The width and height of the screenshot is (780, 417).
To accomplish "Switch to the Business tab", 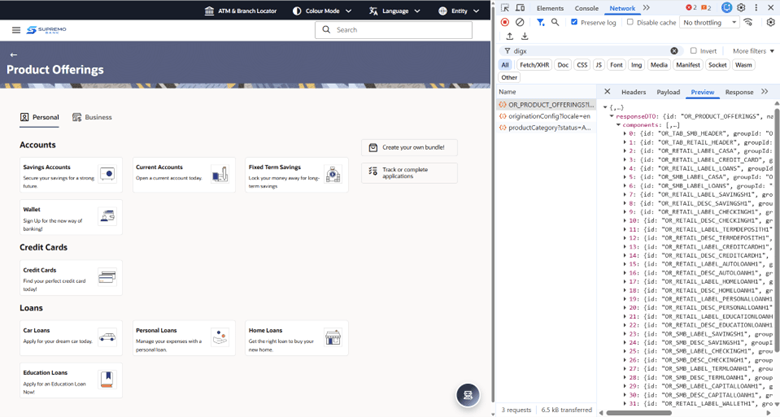I will click(x=92, y=117).
